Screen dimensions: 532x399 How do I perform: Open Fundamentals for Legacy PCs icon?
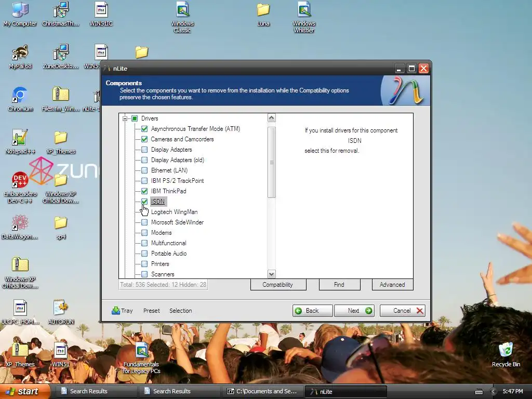(141, 358)
